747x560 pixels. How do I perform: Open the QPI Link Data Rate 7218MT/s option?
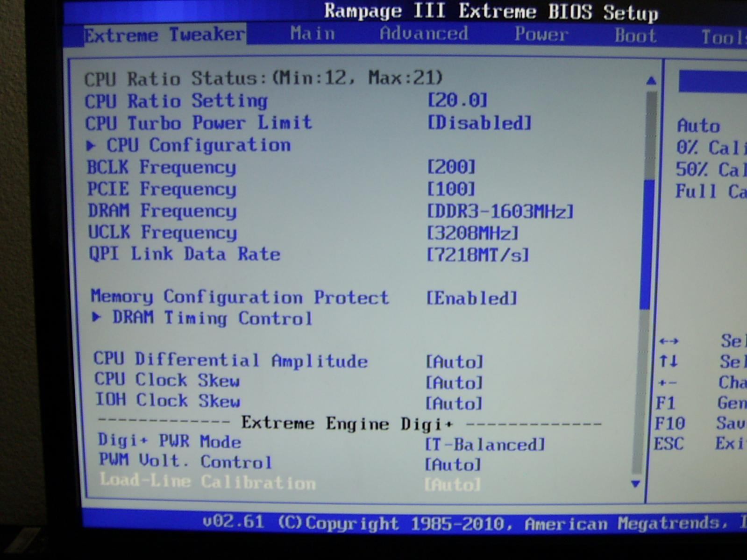478,255
